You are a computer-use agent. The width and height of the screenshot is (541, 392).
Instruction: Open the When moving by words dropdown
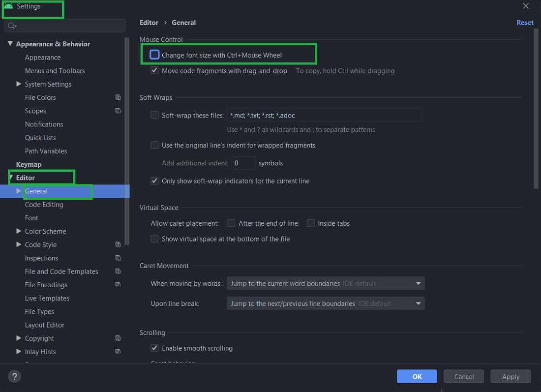pos(325,283)
